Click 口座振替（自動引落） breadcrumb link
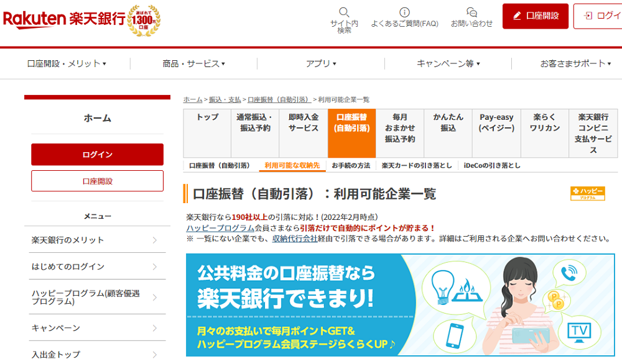This screenshot has width=622, height=364. pos(279,99)
